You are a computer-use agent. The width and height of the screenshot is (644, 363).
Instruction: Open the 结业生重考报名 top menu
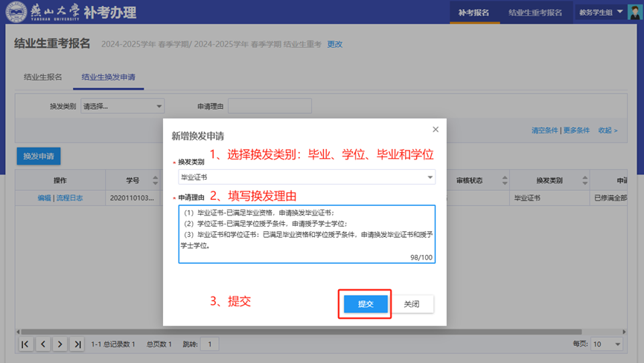click(x=535, y=13)
